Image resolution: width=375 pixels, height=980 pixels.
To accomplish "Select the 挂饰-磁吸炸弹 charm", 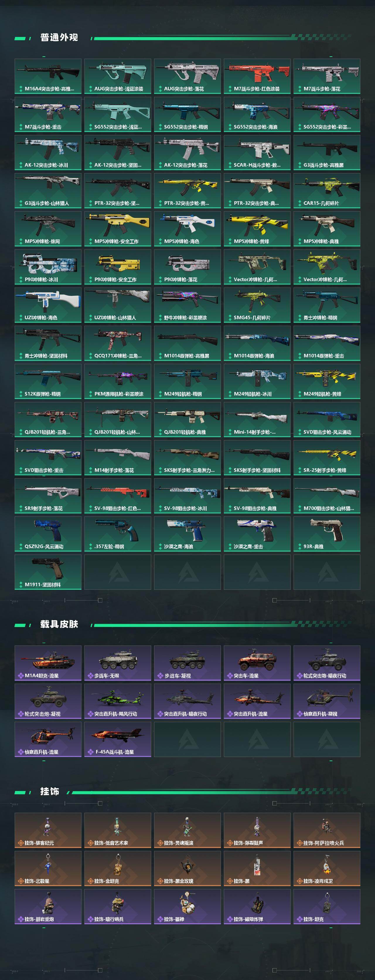I will 257,907.
